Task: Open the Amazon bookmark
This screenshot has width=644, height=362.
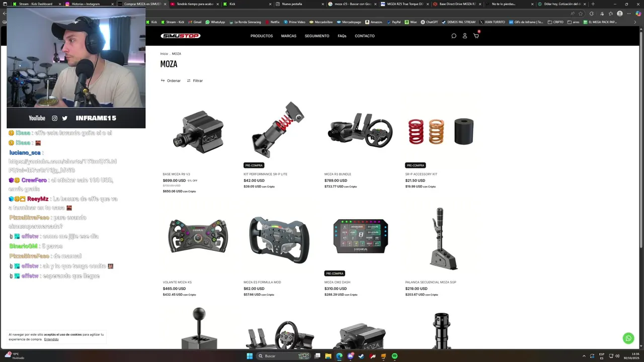Action: [374, 22]
